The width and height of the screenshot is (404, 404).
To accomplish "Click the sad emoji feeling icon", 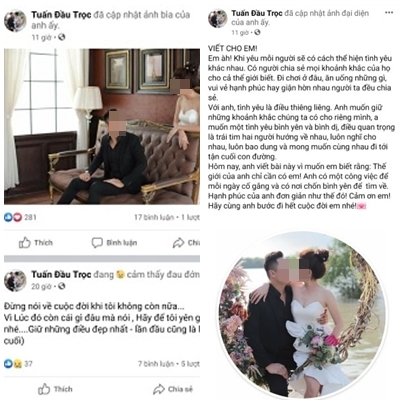I will (119, 275).
